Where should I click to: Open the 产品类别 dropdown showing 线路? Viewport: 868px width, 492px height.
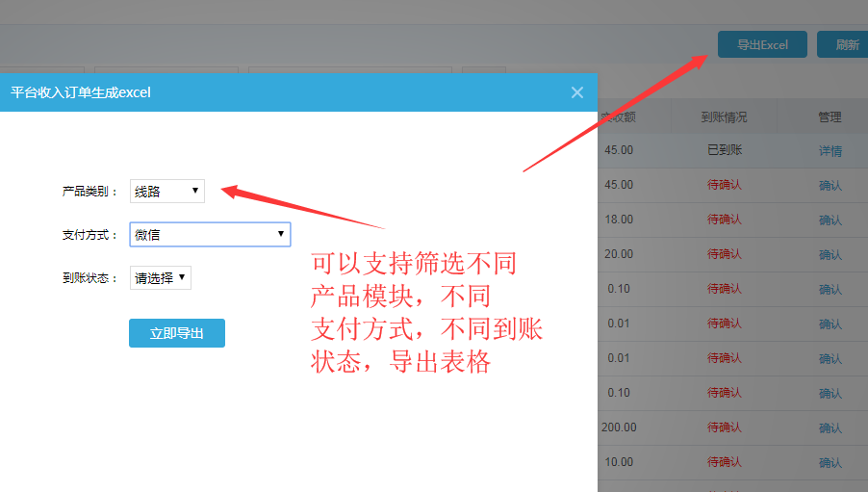pyautogui.click(x=167, y=192)
